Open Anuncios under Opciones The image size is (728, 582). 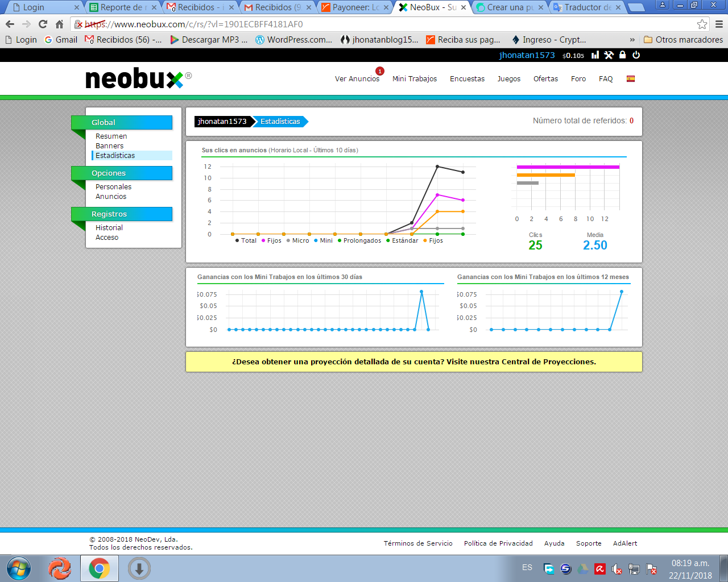click(111, 197)
